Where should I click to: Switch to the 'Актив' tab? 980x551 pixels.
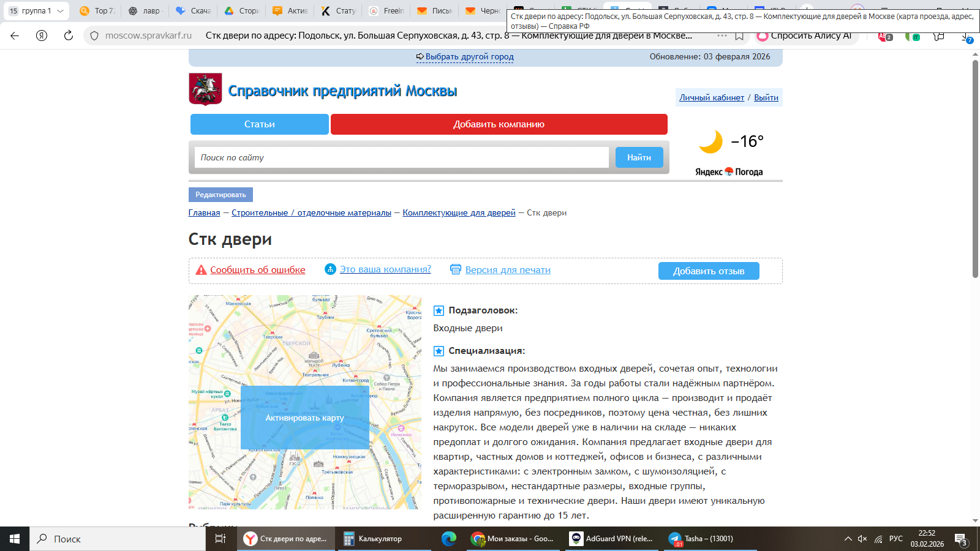click(x=290, y=11)
